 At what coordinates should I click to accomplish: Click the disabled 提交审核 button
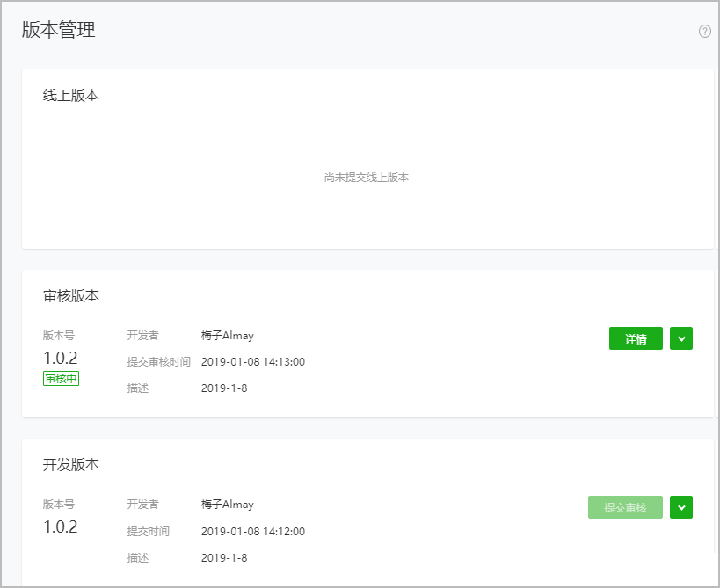pos(625,507)
